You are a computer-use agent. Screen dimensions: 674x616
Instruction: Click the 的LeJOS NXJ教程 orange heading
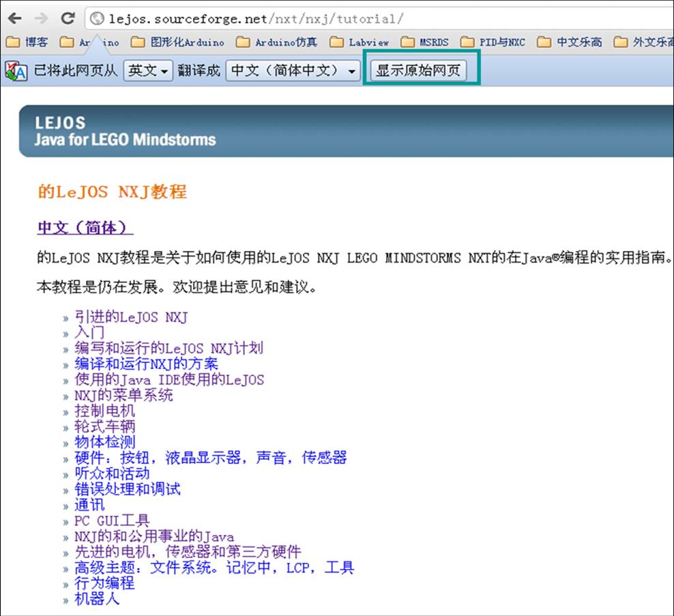pos(112,192)
